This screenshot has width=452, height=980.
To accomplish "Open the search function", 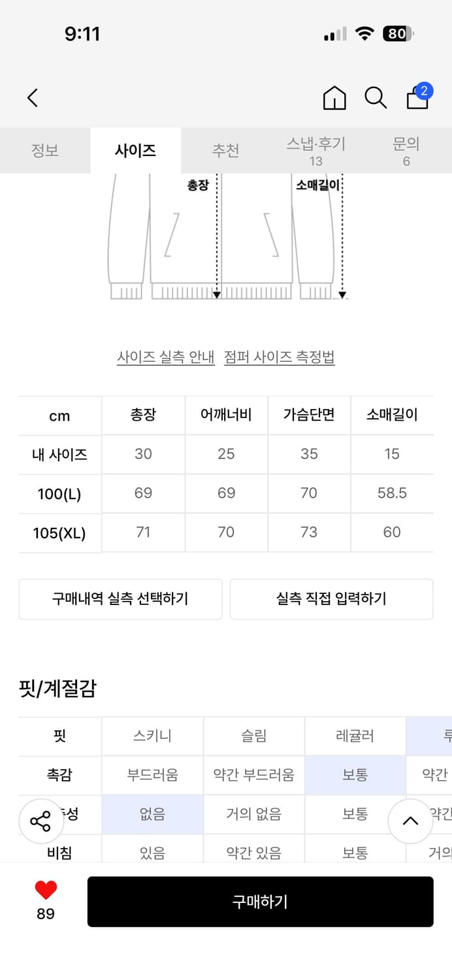I will (374, 97).
